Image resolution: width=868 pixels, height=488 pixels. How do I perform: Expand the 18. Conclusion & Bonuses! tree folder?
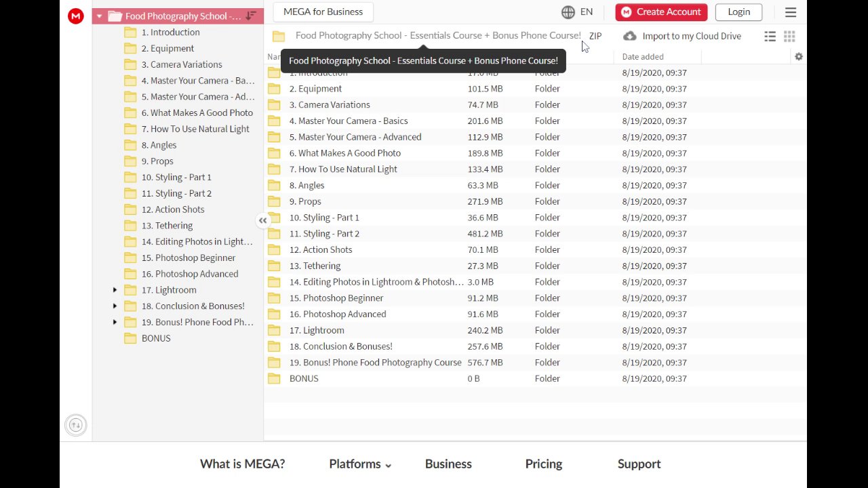click(115, 306)
